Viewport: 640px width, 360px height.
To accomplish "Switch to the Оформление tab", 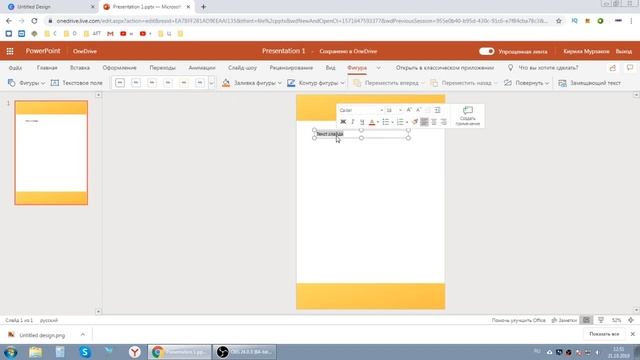I will (x=119, y=68).
